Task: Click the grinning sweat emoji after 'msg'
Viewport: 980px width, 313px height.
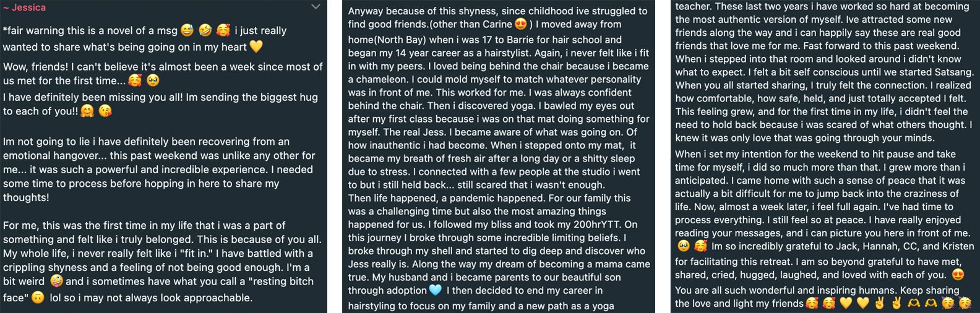Action: coord(187,30)
